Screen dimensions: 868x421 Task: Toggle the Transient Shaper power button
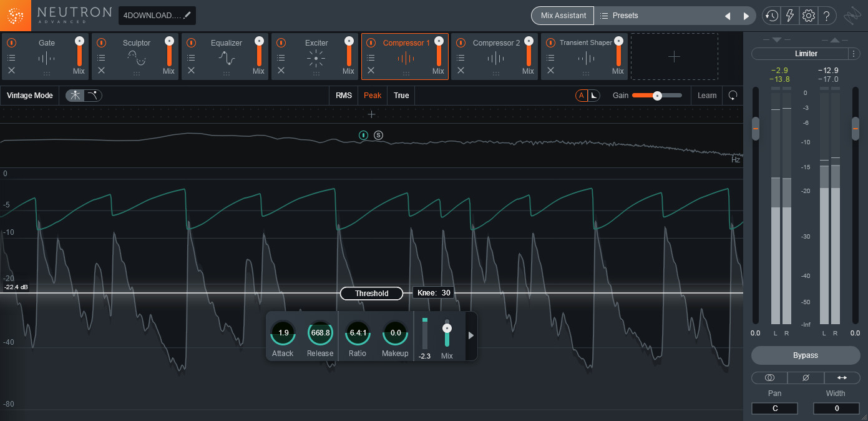coord(550,43)
